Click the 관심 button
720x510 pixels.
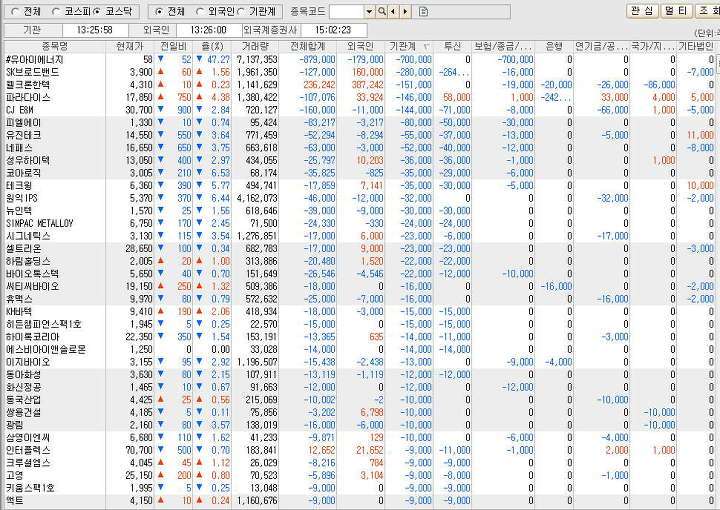pyautogui.click(x=642, y=11)
